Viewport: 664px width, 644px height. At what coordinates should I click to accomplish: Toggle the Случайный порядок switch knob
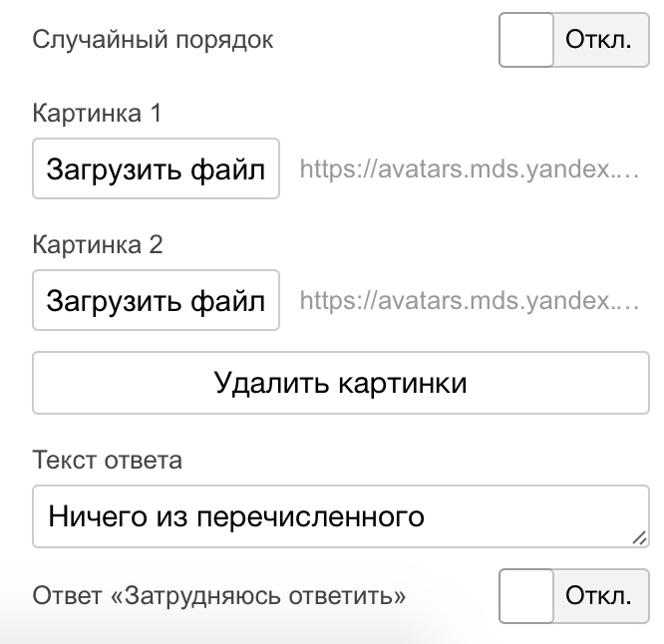click(x=526, y=40)
